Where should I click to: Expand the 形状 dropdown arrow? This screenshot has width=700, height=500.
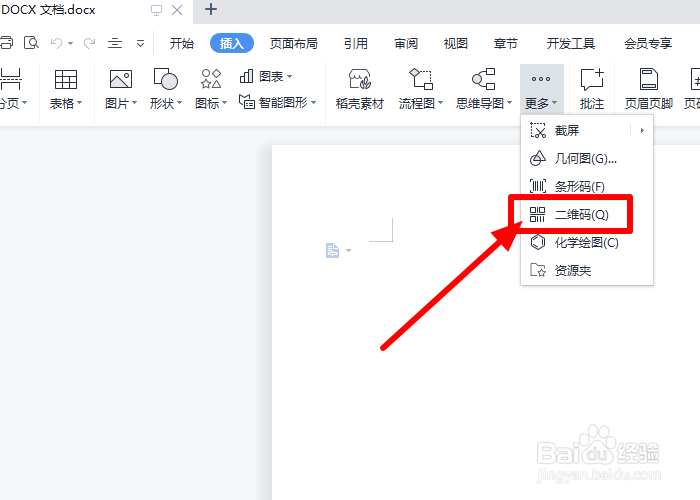point(179,103)
